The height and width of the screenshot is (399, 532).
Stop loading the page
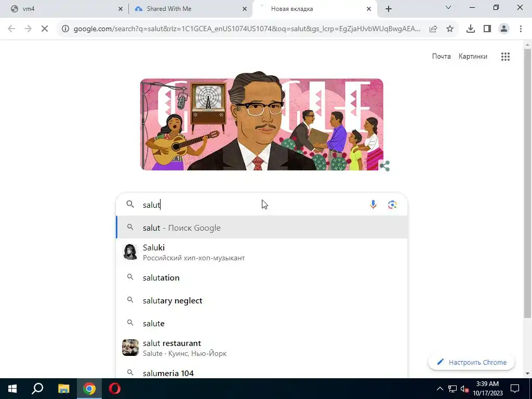pyautogui.click(x=45, y=29)
